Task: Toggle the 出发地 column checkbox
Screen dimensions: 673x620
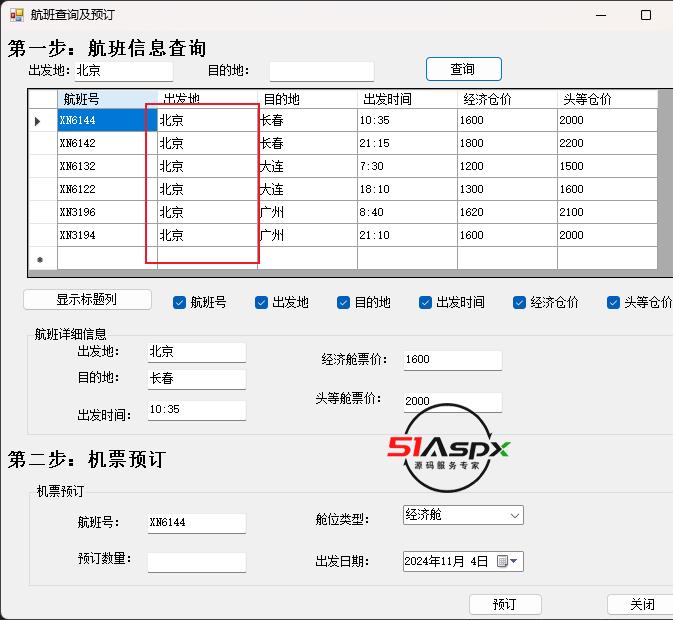Action: pyautogui.click(x=262, y=302)
